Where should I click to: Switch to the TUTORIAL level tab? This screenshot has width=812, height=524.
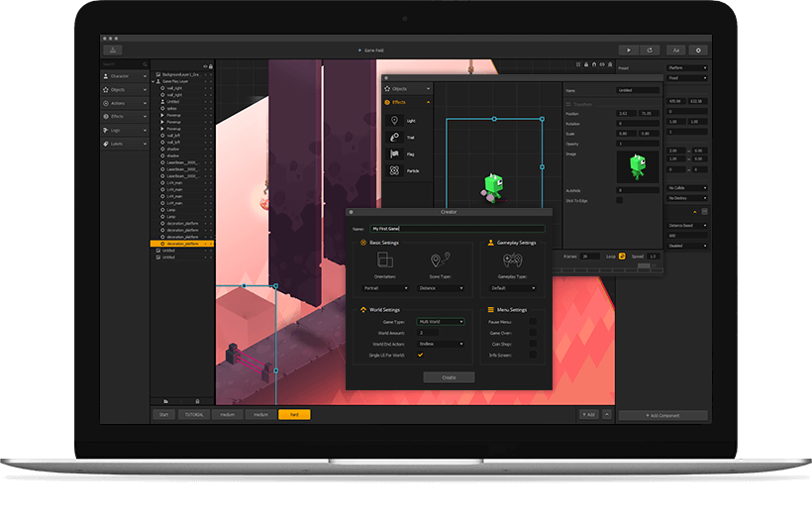coord(192,414)
